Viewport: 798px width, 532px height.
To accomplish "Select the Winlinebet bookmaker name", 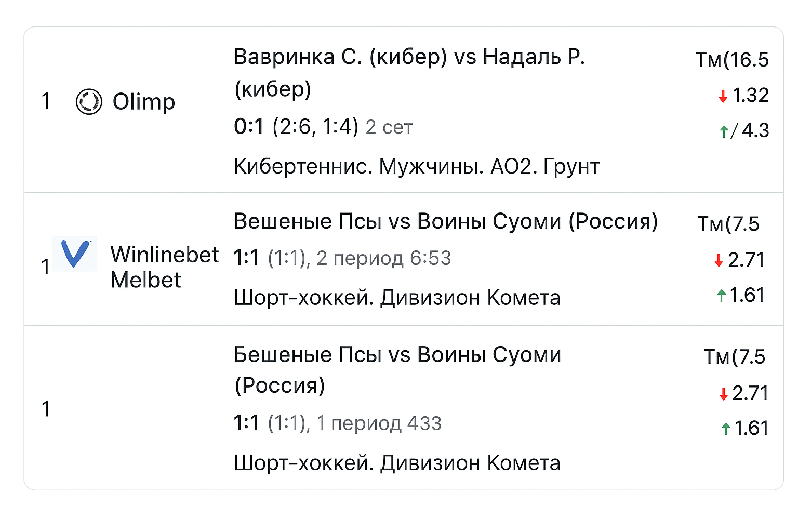I will click(x=165, y=255).
